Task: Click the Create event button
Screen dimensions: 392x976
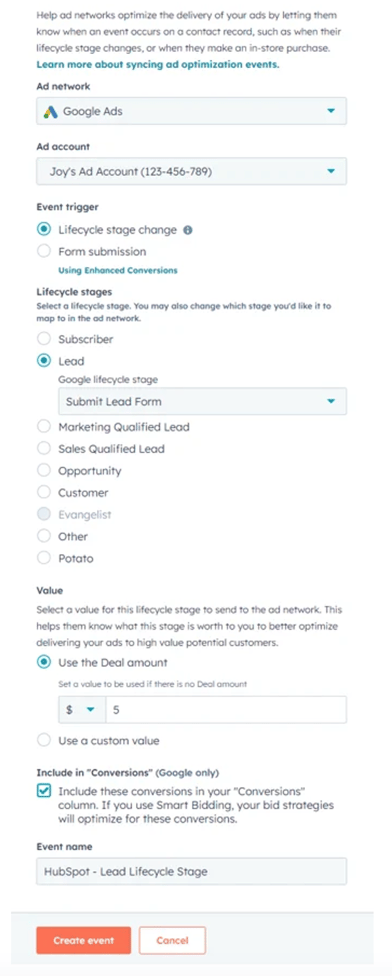Action: point(83,940)
